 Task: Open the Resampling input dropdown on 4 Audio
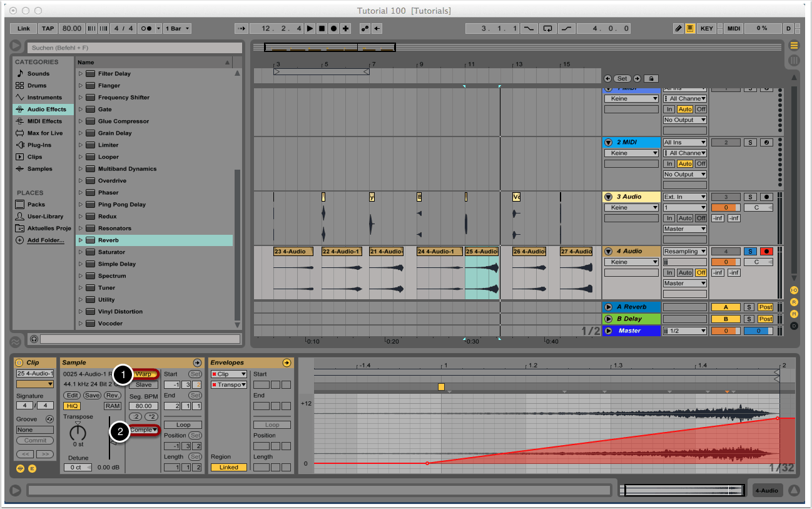coord(685,251)
